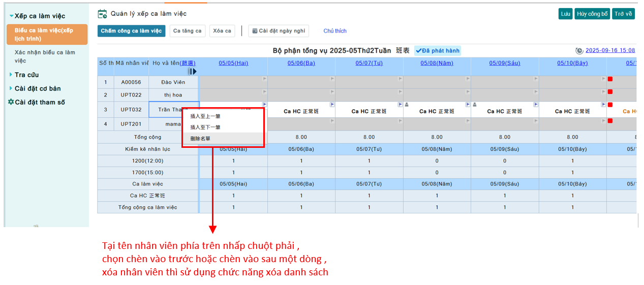644x285 pixels.
Task: Open Cài đặt ngày nghỉ settings
Action: coord(279,31)
